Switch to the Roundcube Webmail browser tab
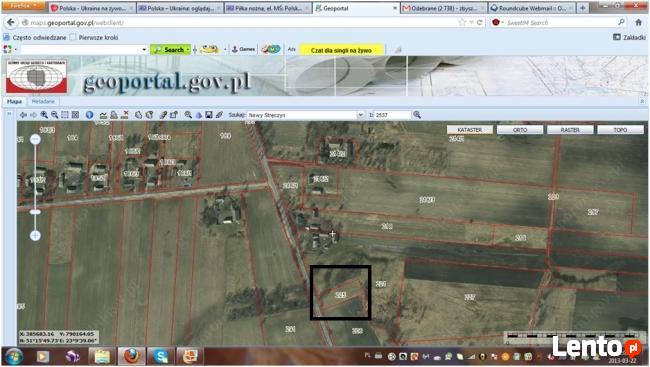650x367 pixels. click(x=532, y=8)
